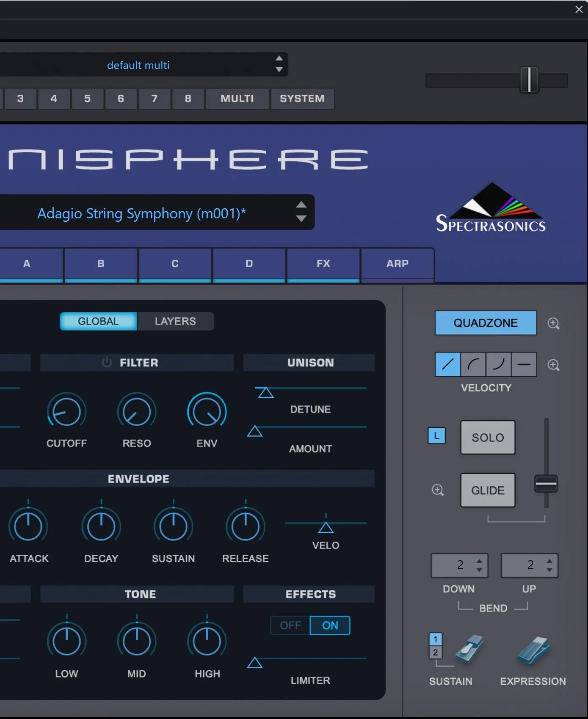
Task: Click the Unison Detune slider handle
Action: (x=266, y=393)
